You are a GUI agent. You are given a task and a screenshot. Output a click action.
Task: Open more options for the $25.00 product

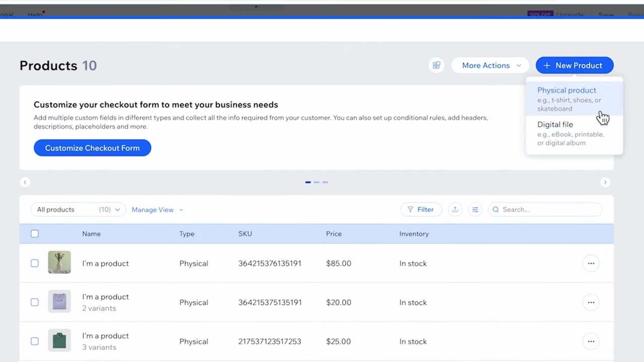(x=591, y=341)
